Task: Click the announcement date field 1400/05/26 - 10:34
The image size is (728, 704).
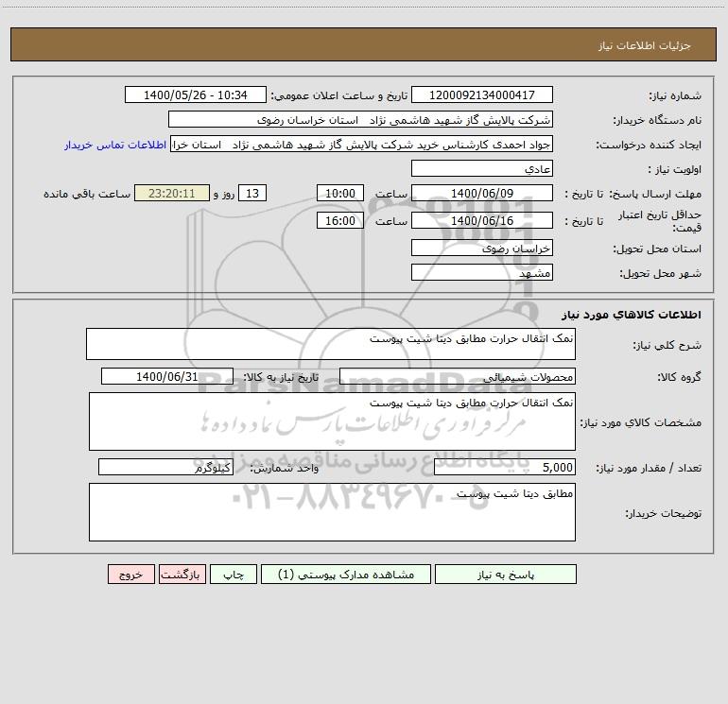Action: coord(196,94)
